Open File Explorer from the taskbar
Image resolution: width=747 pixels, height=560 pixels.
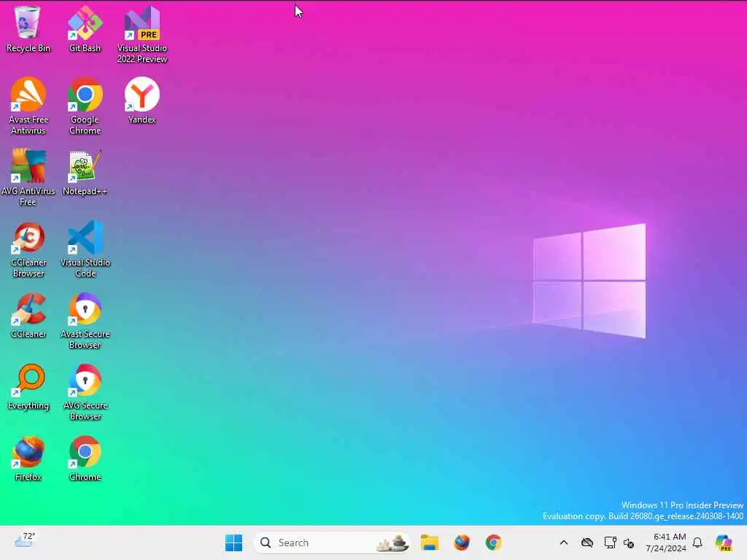429,542
